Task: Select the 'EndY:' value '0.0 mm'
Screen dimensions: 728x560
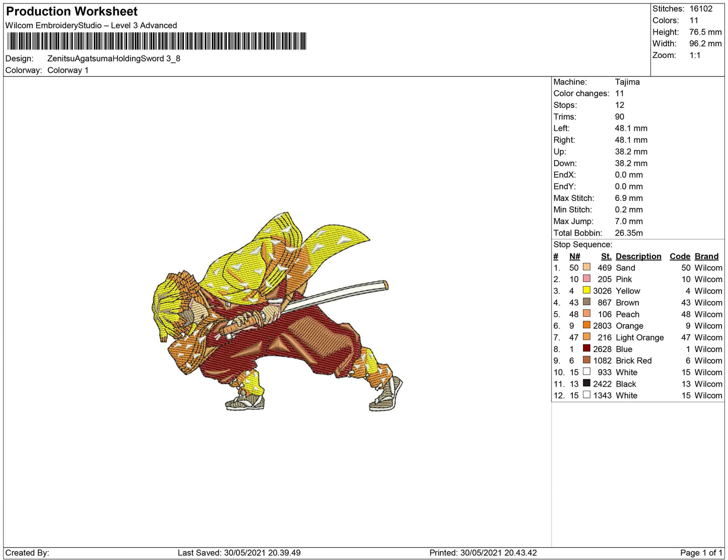Action: (629, 186)
